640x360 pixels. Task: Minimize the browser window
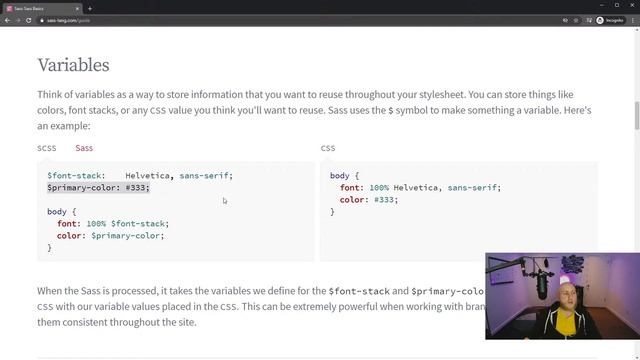coord(602,5)
